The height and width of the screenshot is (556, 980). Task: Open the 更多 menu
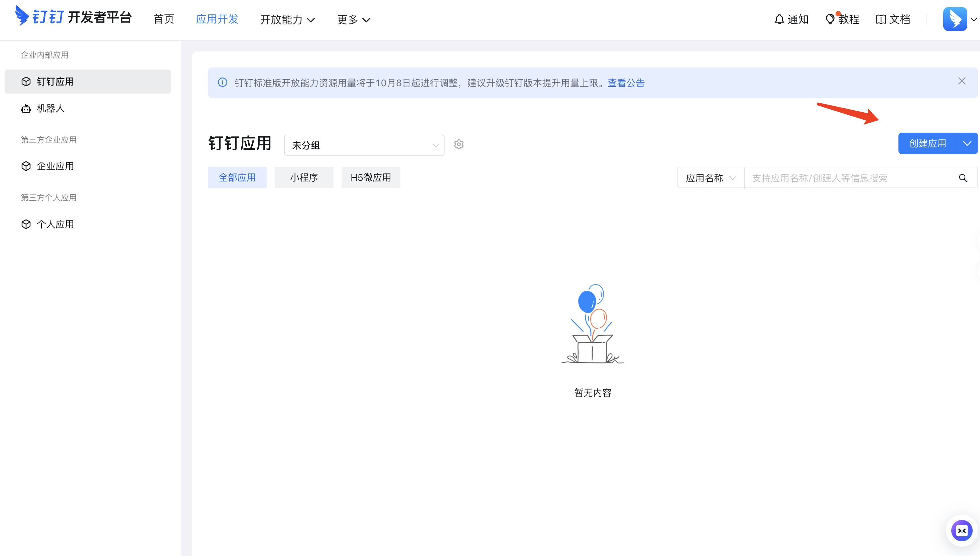(x=353, y=19)
